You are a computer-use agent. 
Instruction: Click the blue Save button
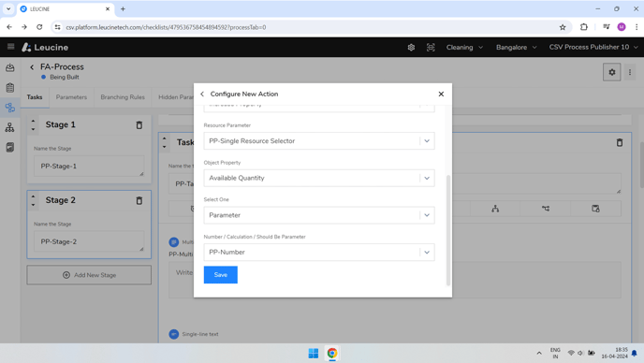click(221, 275)
